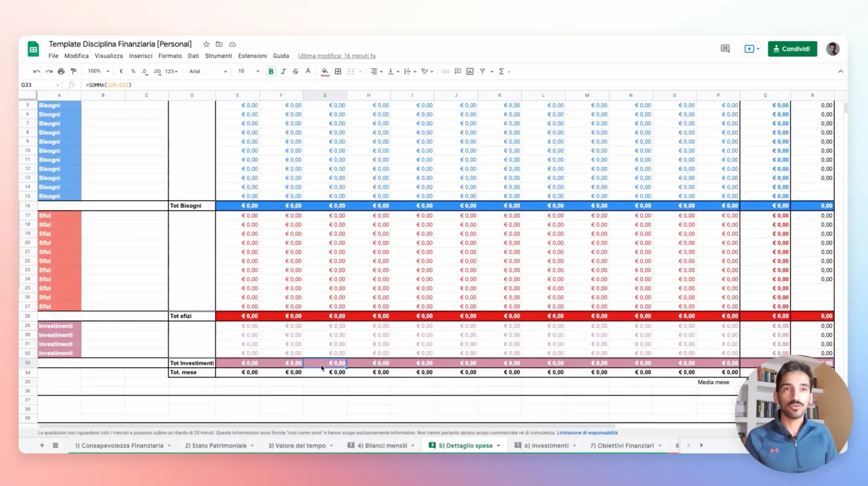Open the 123 number format dropdown

171,72
